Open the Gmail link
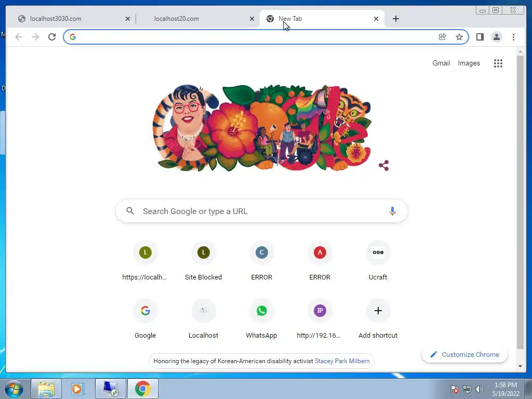Image resolution: width=532 pixels, height=399 pixels. coord(441,63)
